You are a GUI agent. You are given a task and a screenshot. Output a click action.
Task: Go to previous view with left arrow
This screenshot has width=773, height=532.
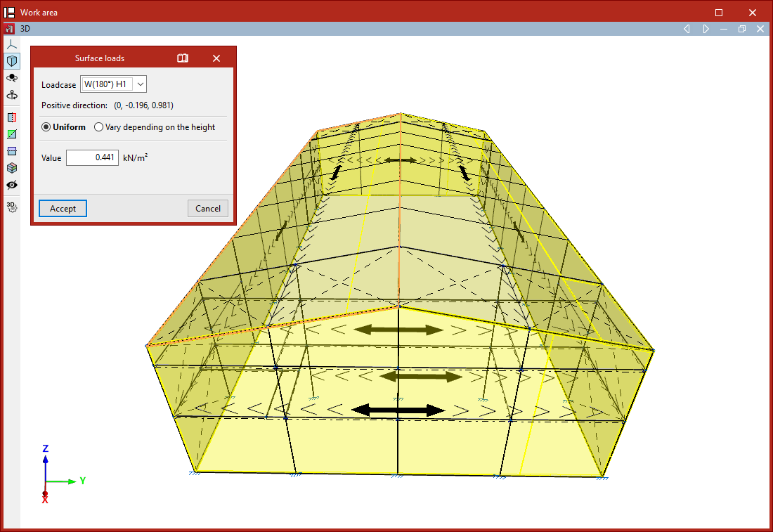tap(687, 29)
